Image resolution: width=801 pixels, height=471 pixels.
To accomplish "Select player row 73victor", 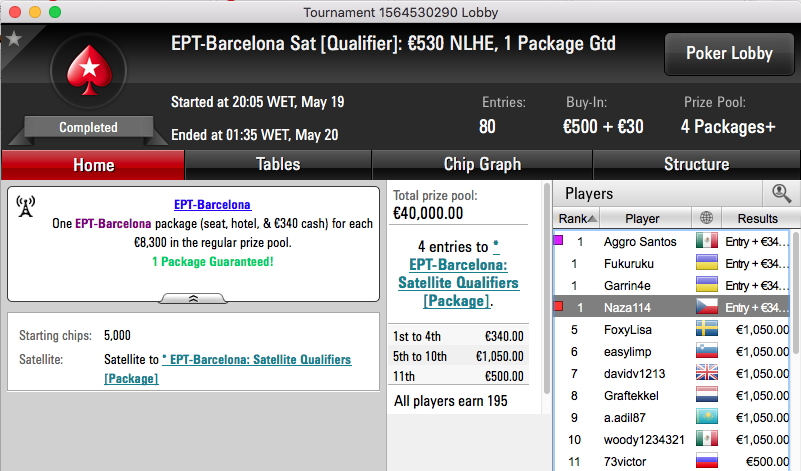I will (x=672, y=461).
